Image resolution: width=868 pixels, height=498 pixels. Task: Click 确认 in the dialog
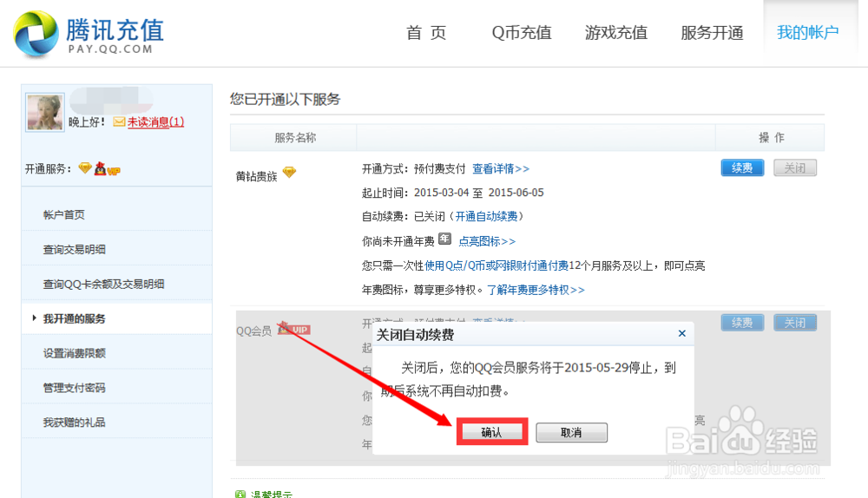pyautogui.click(x=491, y=432)
